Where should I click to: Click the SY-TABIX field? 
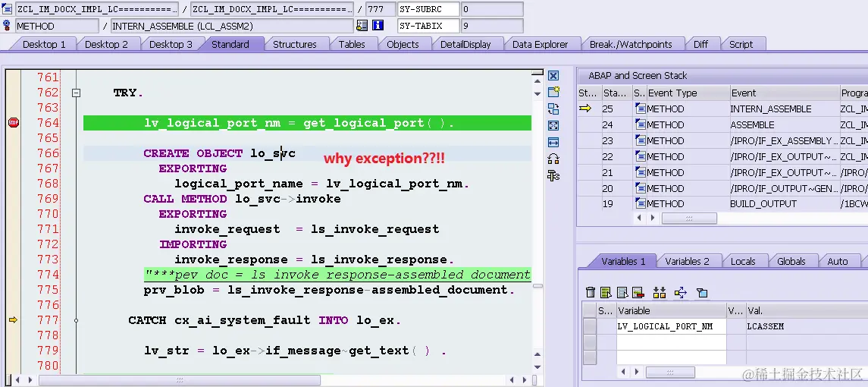click(x=428, y=26)
